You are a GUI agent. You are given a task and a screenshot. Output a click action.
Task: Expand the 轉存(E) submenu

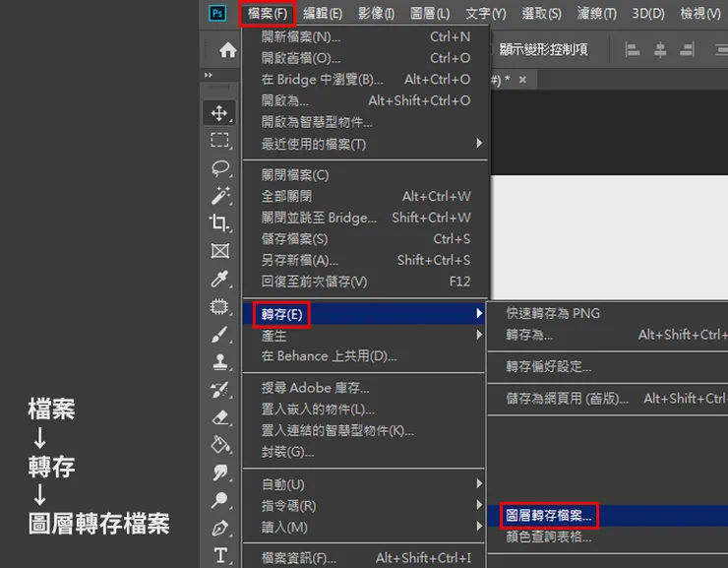coord(364,314)
